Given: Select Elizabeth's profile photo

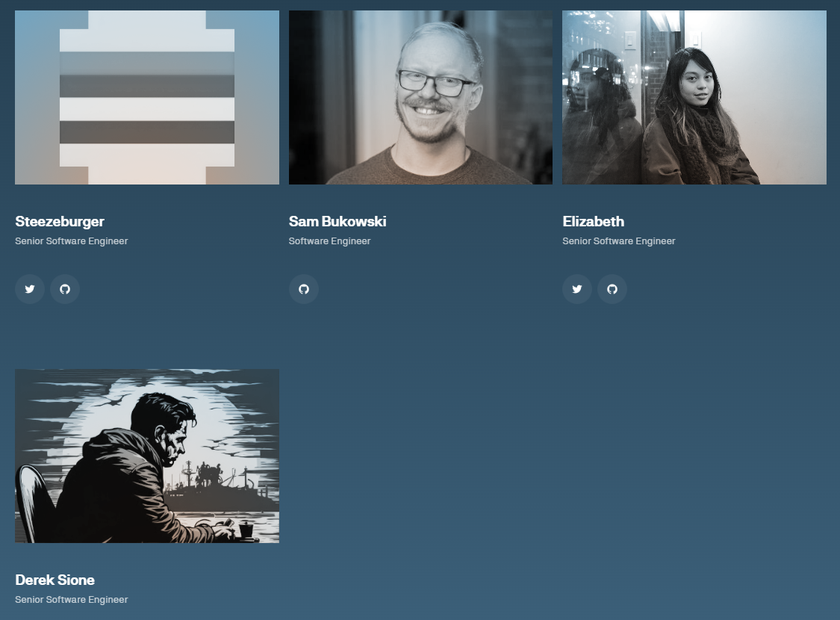Looking at the screenshot, I should (694, 97).
